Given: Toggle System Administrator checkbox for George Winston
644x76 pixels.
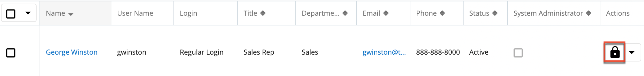Looking at the screenshot, I should coord(518,53).
